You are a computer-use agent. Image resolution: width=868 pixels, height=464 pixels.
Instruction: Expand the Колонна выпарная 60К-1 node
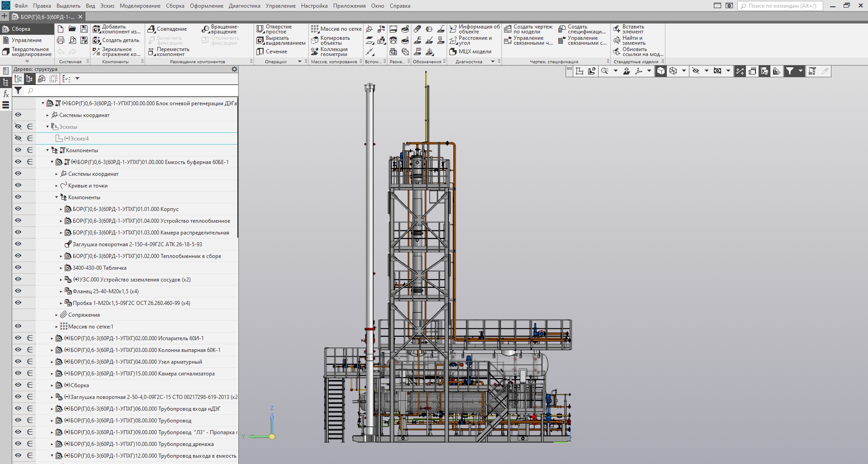click(x=52, y=350)
